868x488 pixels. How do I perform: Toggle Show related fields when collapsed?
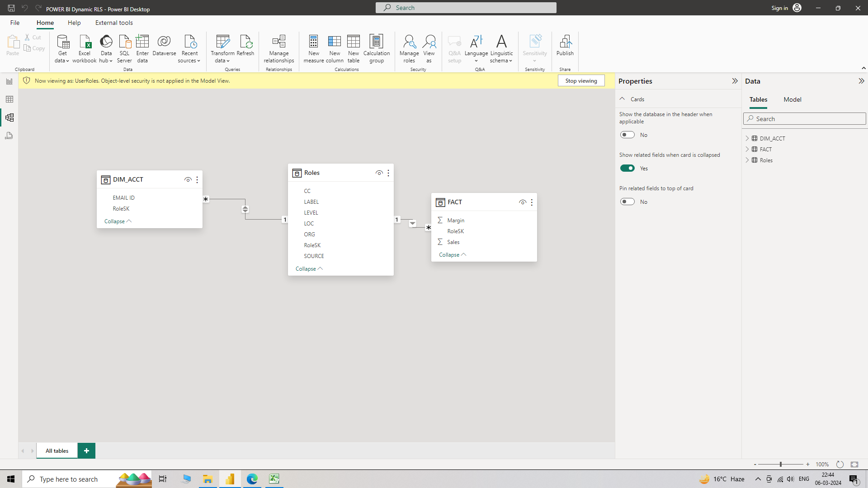tap(627, 168)
